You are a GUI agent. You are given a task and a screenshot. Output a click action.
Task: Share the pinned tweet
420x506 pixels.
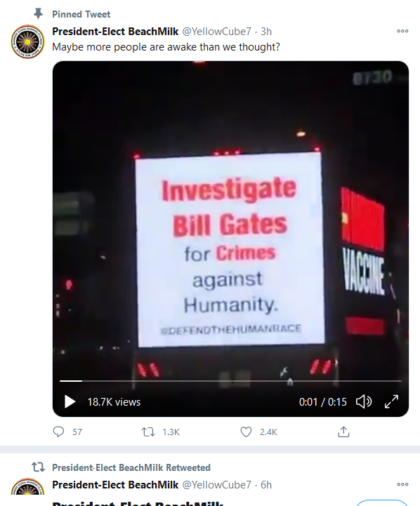(343, 432)
